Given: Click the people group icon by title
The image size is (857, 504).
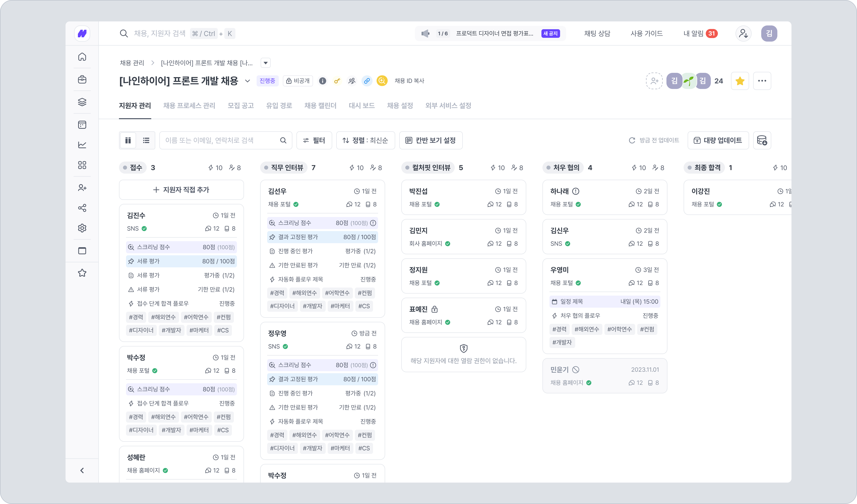Looking at the screenshot, I should tap(352, 81).
